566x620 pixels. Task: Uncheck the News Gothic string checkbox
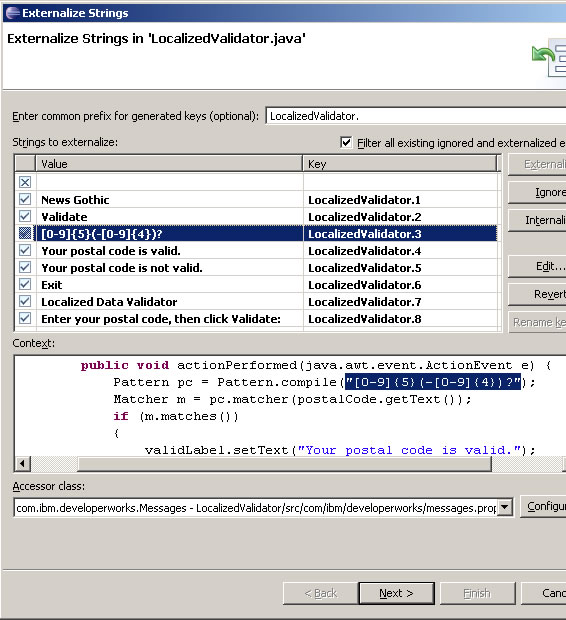(x=25, y=199)
